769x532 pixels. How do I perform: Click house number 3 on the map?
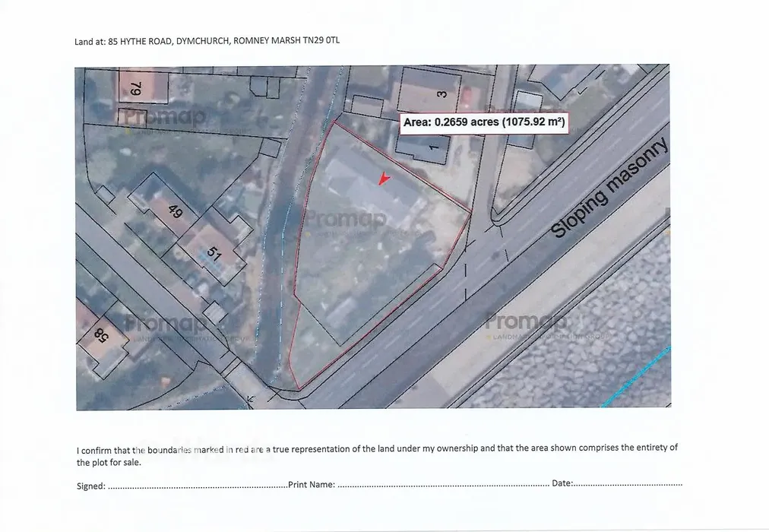442,93
